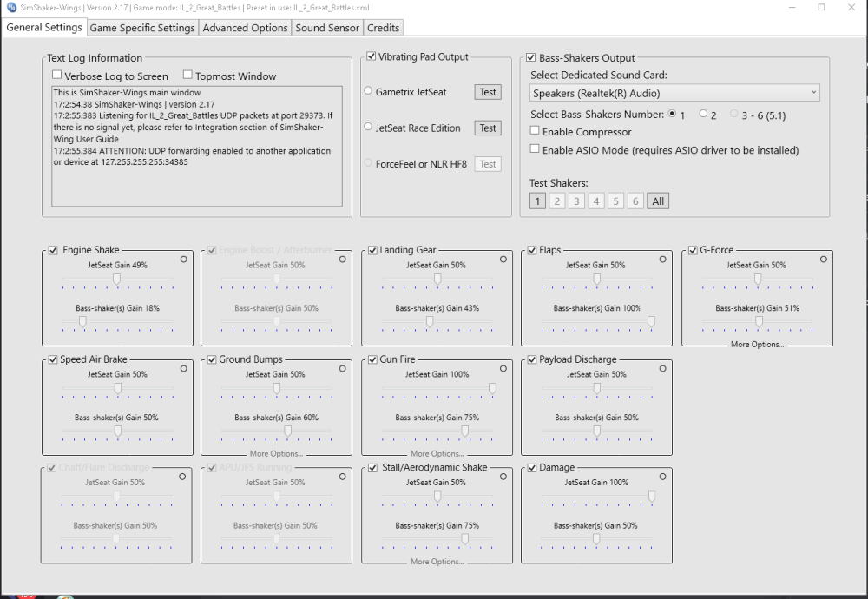The height and width of the screenshot is (599, 868).
Task: Select Gametrix JetSeat radio button
Action: (368, 91)
